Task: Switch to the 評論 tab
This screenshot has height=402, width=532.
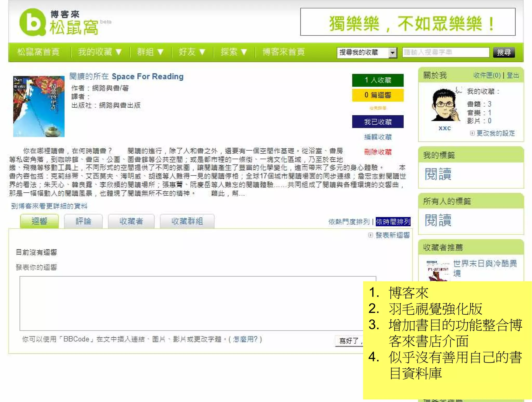Action: [x=83, y=221]
